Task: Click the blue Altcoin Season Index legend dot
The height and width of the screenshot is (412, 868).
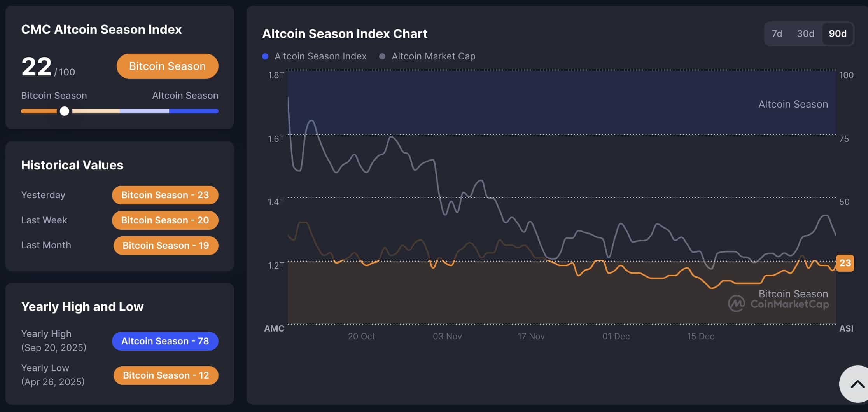Action: 265,56
